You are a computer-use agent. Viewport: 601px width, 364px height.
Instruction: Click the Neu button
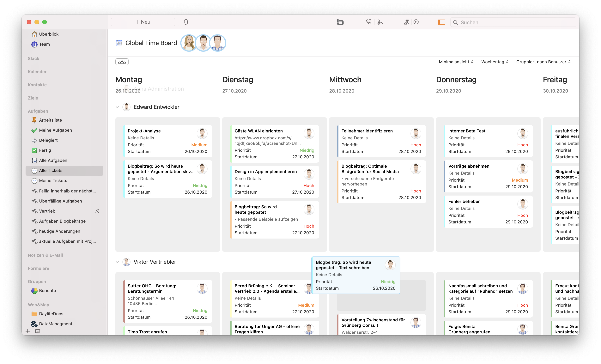click(143, 22)
